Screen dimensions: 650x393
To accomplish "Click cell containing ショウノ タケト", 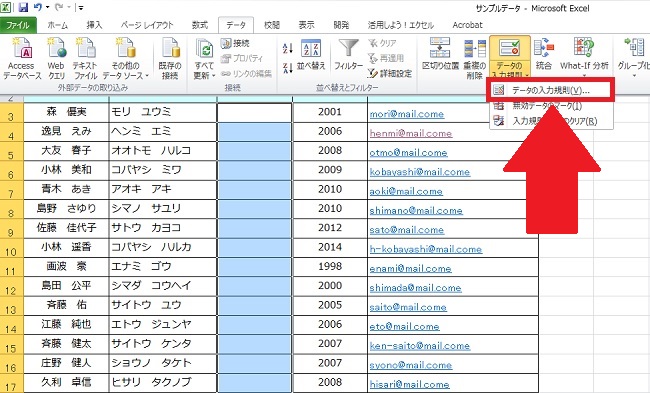I will tap(163, 364).
